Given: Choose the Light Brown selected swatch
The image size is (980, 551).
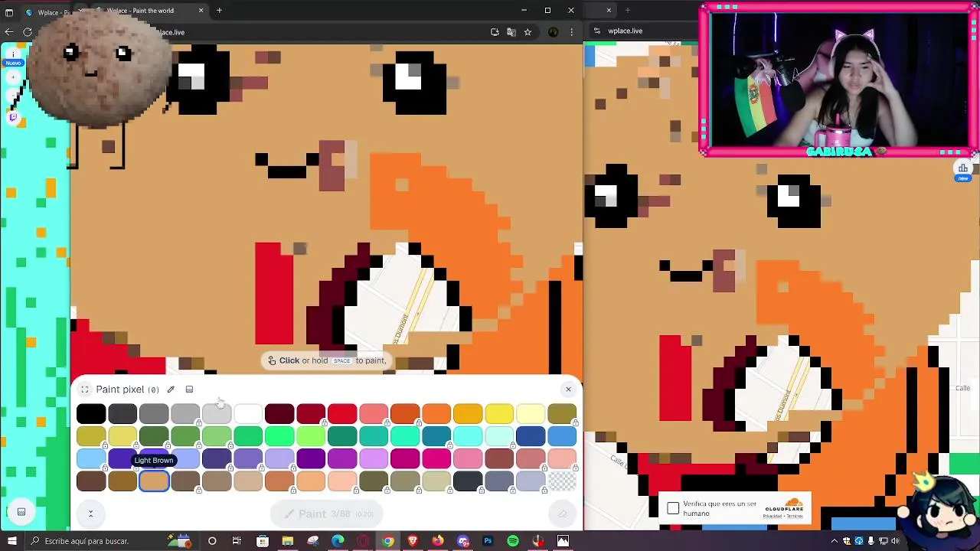Looking at the screenshot, I should [x=154, y=481].
